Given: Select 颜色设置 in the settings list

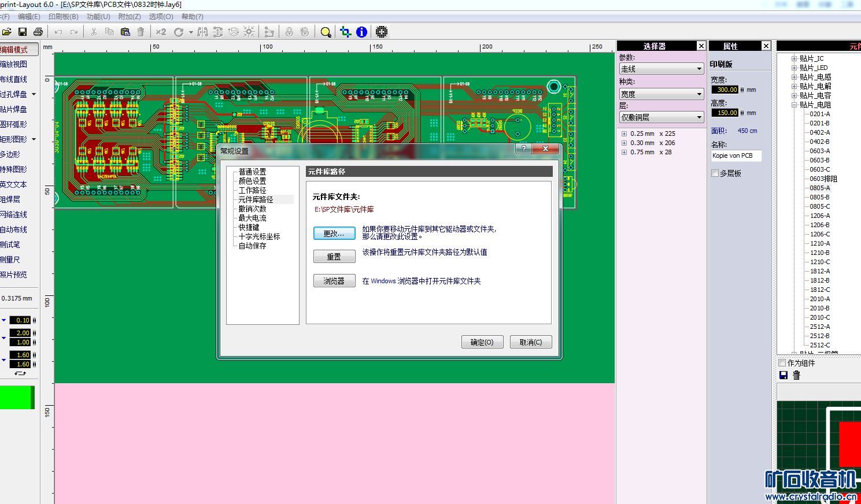Looking at the screenshot, I should point(252,181).
